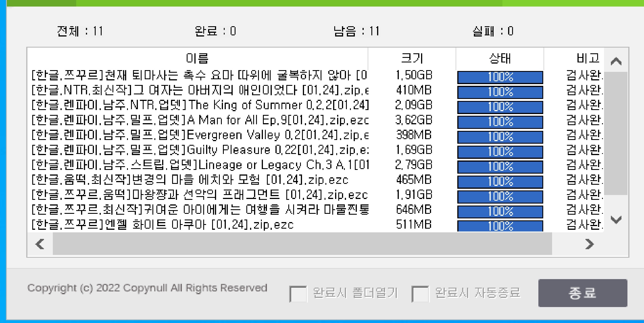Click the scroll up arrow in file list
644x323 pixels.
pos(616,61)
